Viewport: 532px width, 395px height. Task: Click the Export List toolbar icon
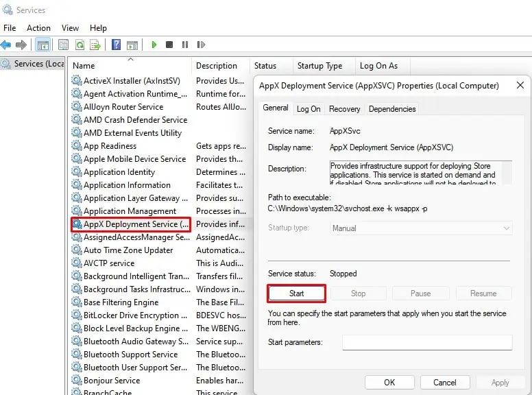click(x=95, y=45)
